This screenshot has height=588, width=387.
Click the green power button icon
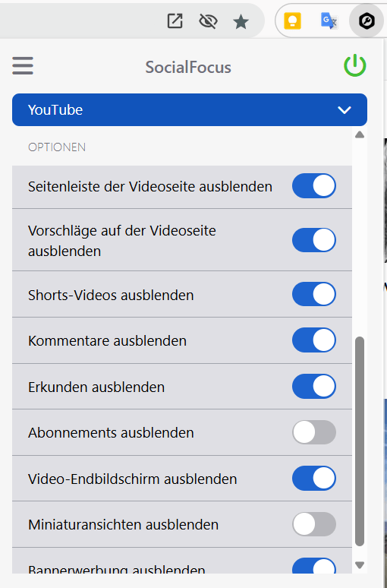[355, 65]
